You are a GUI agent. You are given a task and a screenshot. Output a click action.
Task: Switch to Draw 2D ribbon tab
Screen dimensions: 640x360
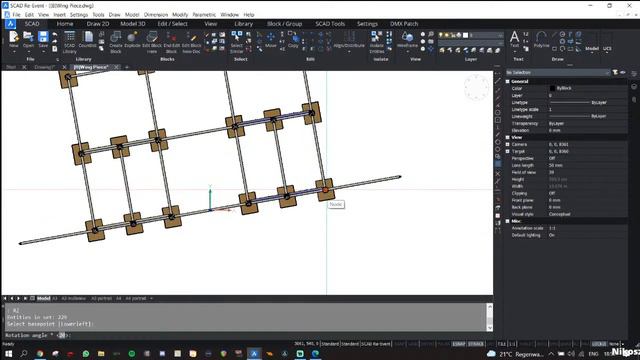point(98,24)
